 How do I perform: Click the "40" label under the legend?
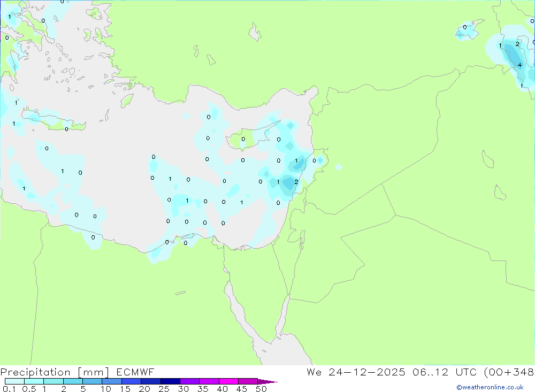point(223,389)
